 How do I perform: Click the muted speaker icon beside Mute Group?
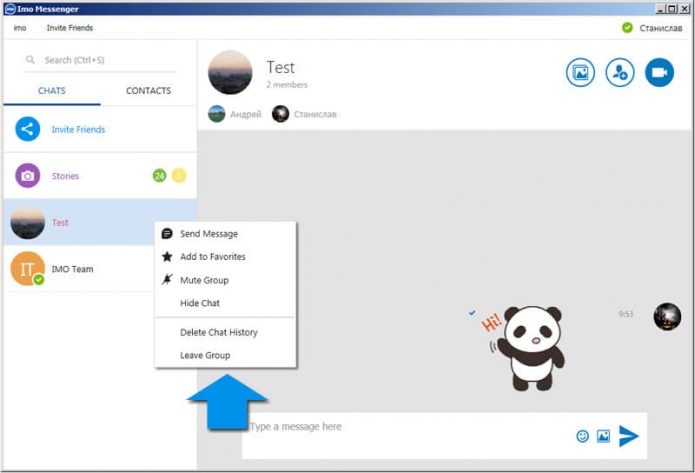[167, 280]
